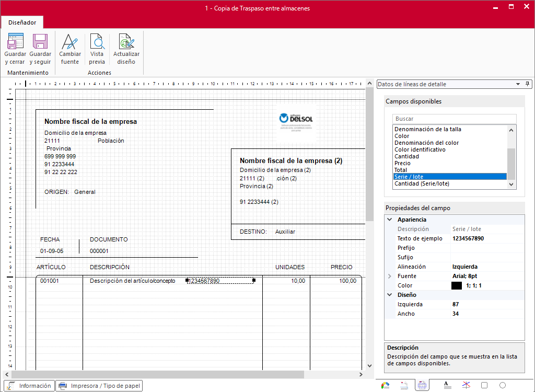Click Alineación value Izquierda
The height and width of the screenshot is (392, 535).
point(464,267)
